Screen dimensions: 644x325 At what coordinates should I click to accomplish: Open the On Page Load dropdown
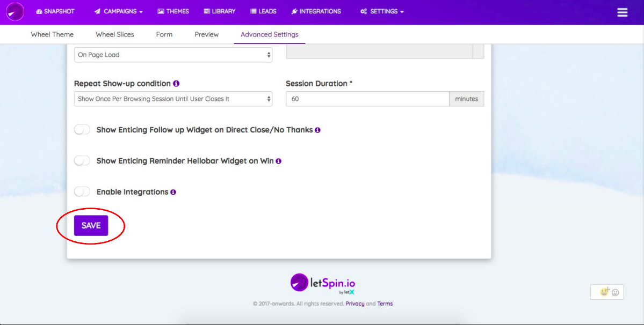pos(173,55)
